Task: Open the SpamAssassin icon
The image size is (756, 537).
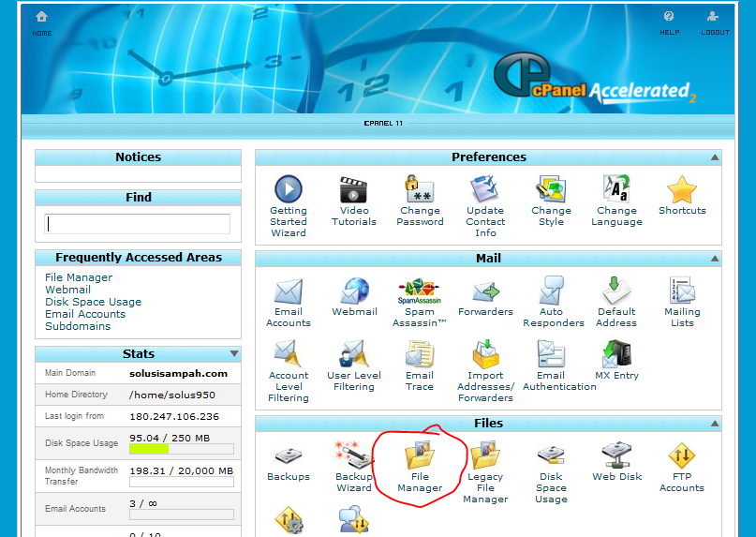Action: point(420,291)
